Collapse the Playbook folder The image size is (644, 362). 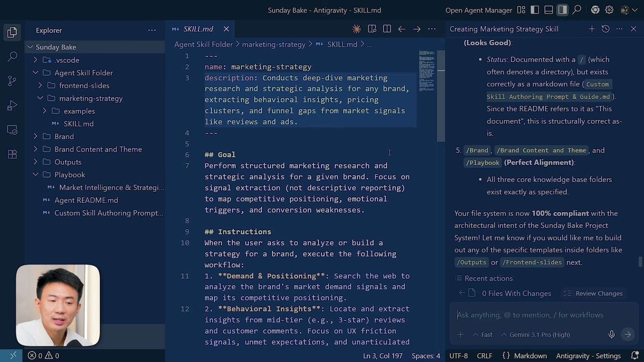point(69,175)
